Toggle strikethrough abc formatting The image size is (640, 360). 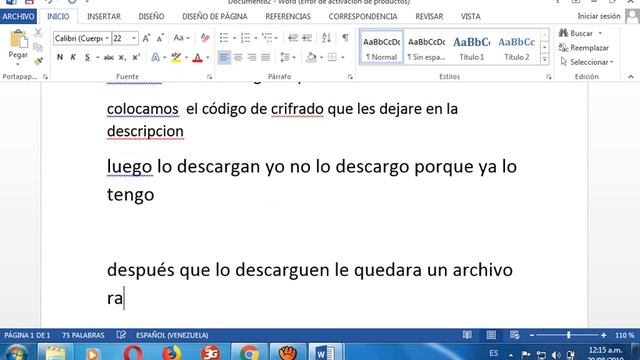pyautogui.click(x=109, y=58)
